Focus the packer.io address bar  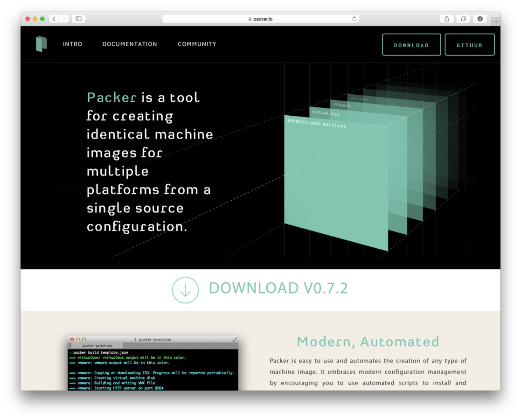(260, 19)
